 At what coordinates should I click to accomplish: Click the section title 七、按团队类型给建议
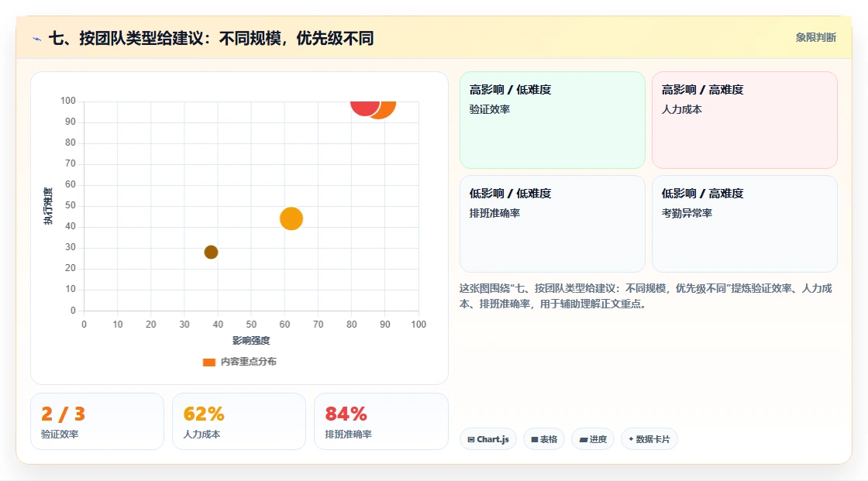(211, 38)
